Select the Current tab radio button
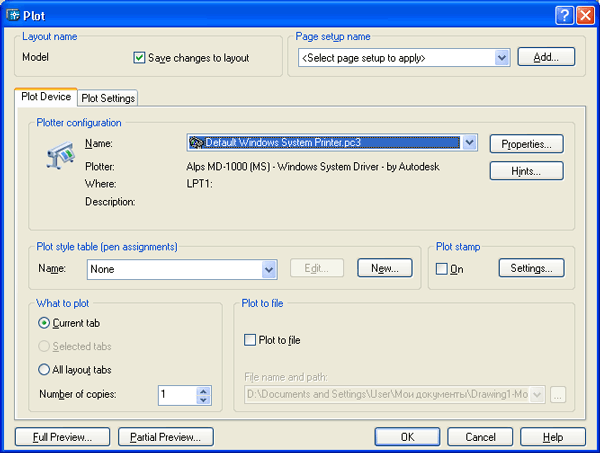600x453 pixels. coord(44,323)
